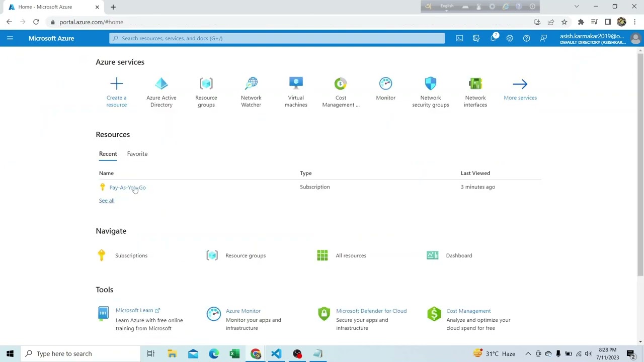The width and height of the screenshot is (644, 362).
Task: Click the Last Viewed column header
Action: pos(475,173)
